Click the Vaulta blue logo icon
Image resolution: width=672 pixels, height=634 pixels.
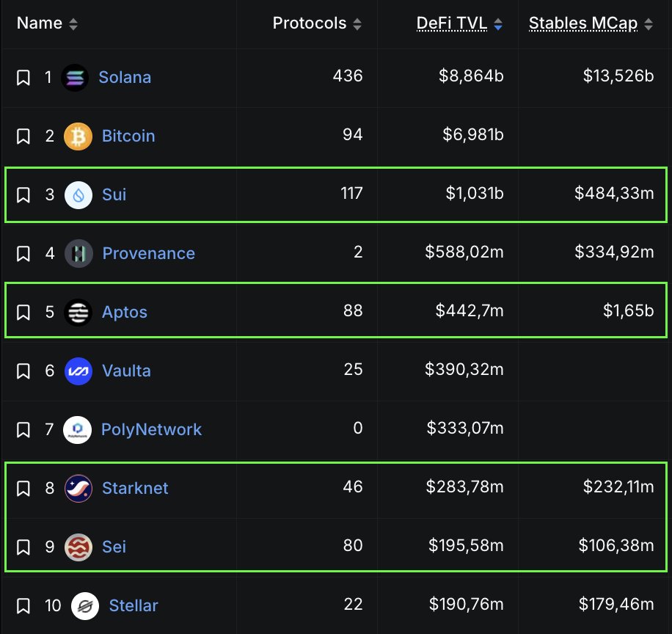click(x=78, y=371)
